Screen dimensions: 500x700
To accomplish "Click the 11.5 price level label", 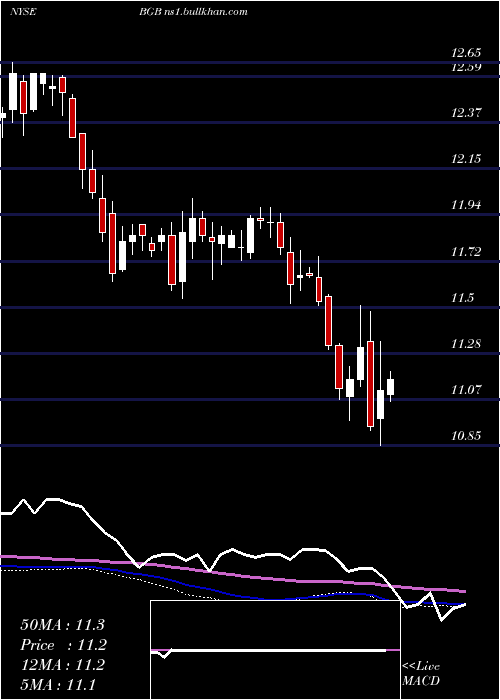I will (x=462, y=298).
